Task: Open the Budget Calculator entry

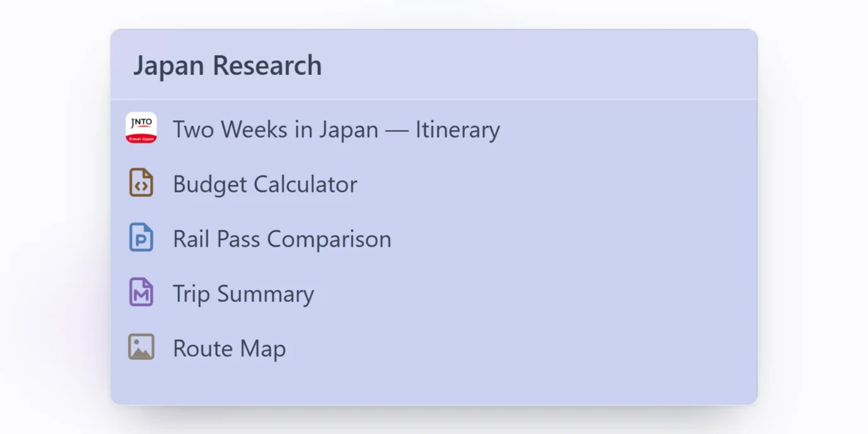Action: click(x=433, y=184)
